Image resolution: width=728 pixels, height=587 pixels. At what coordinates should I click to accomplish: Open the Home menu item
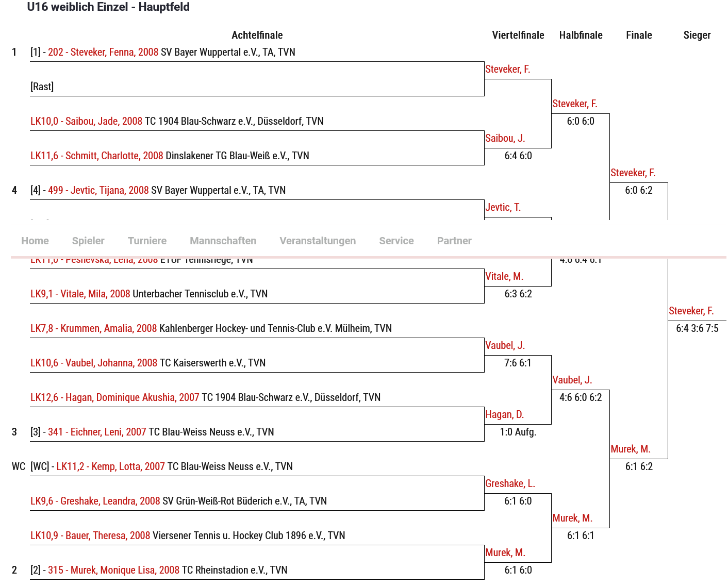click(x=35, y=241)
